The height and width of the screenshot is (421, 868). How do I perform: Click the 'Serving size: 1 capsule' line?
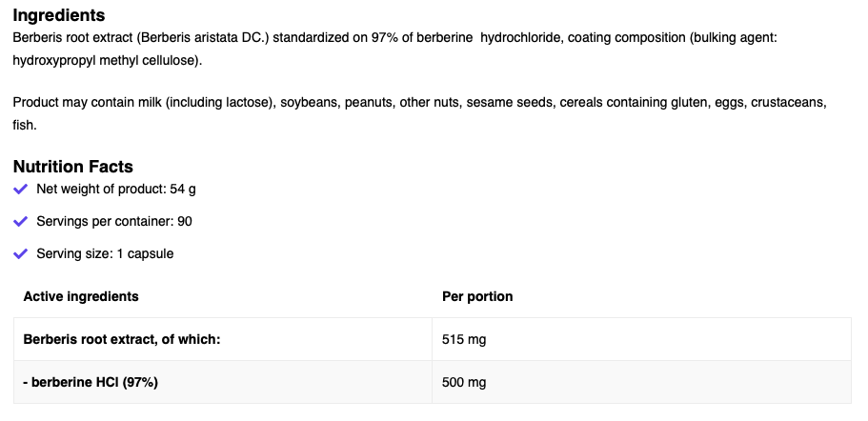point(105,253)
